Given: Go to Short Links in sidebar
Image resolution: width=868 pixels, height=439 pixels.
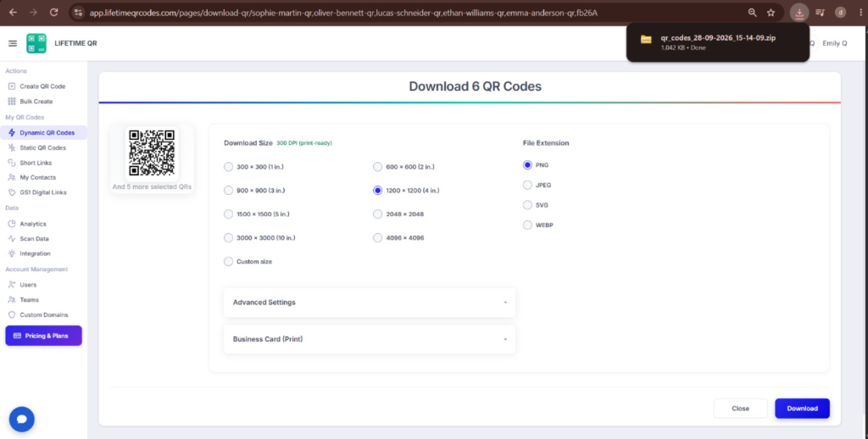Looking at the screenshot, I should pyautogui.click(x=36, y=163).
